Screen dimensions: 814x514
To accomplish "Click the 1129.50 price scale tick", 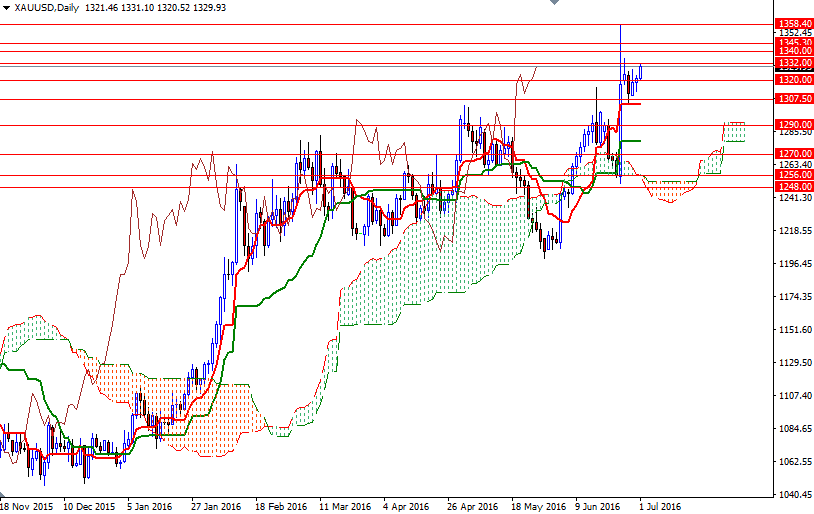I will coord(792,363).
